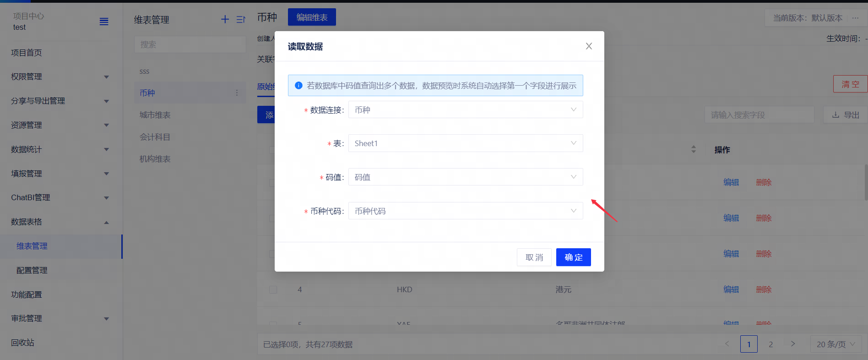868x360 pixels.
Task: Expand the 权限管理 sidebar menu
Action: pyautogui.click(x=60, y=77)
